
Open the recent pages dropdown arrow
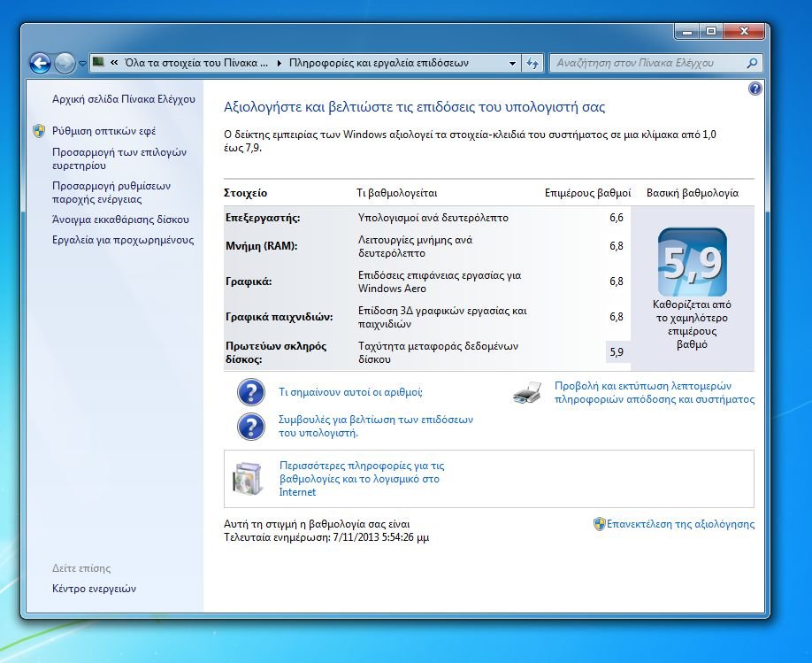[x=82, y=64]
